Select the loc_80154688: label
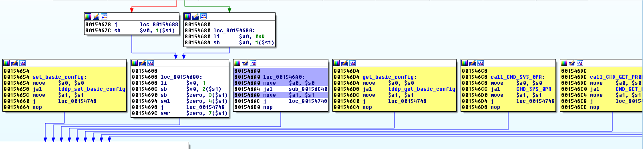 pyautogui.click(x=181, y=77)
